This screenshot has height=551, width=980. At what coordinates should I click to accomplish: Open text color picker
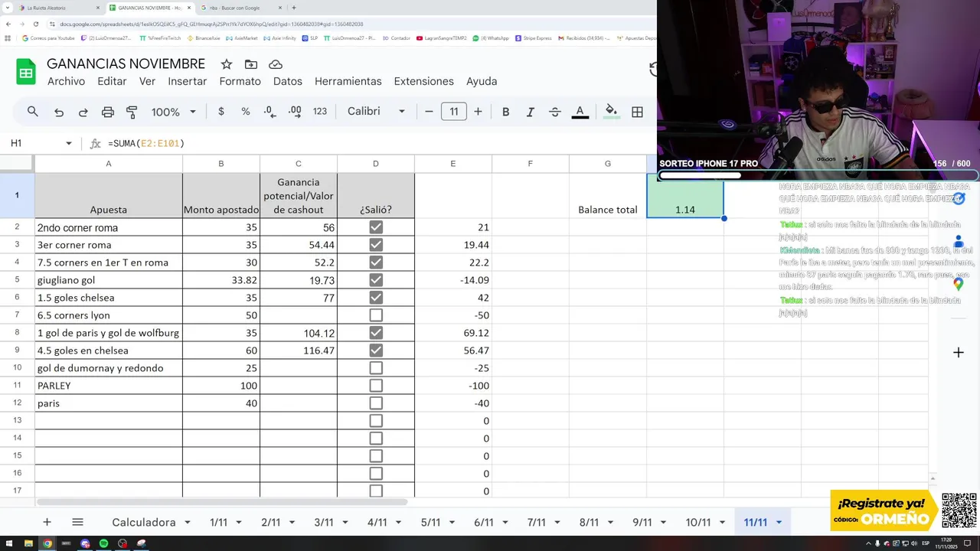pos(580,112)
